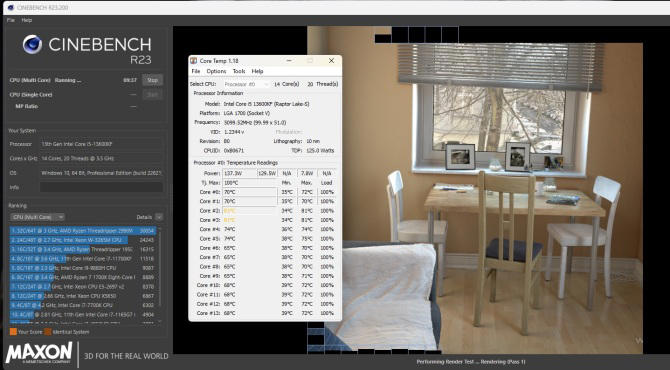Open the Help menu in Core Temp

point(257,71)
